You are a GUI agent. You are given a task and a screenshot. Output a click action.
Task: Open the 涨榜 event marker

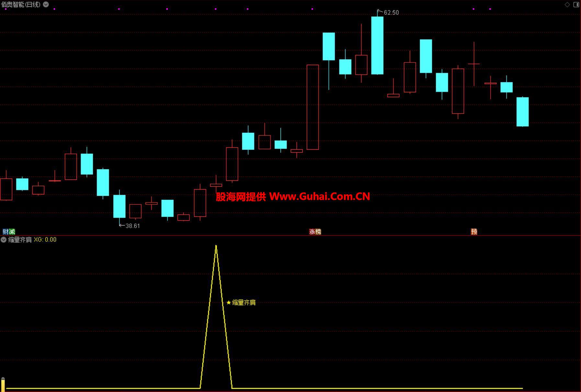(315, 232)
